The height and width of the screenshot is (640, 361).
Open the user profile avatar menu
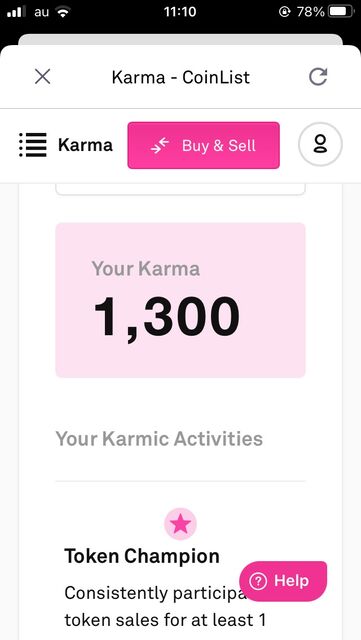(x=321, y=144)
